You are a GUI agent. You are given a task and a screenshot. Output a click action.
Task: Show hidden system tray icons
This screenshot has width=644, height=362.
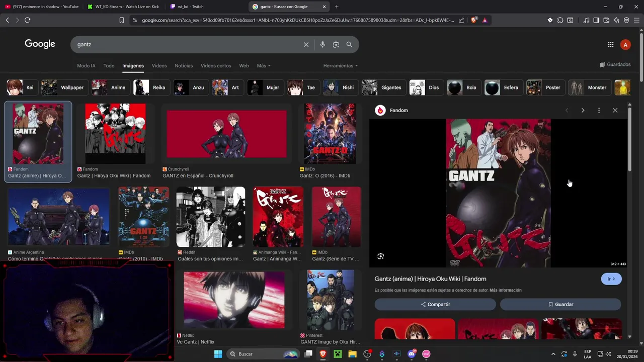coord(553,354)
